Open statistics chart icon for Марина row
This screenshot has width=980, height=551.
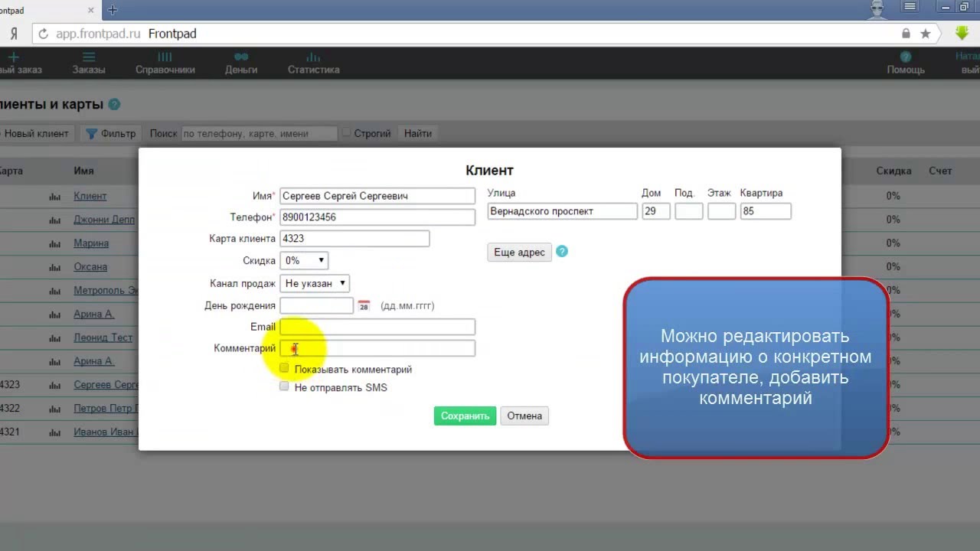54,243
